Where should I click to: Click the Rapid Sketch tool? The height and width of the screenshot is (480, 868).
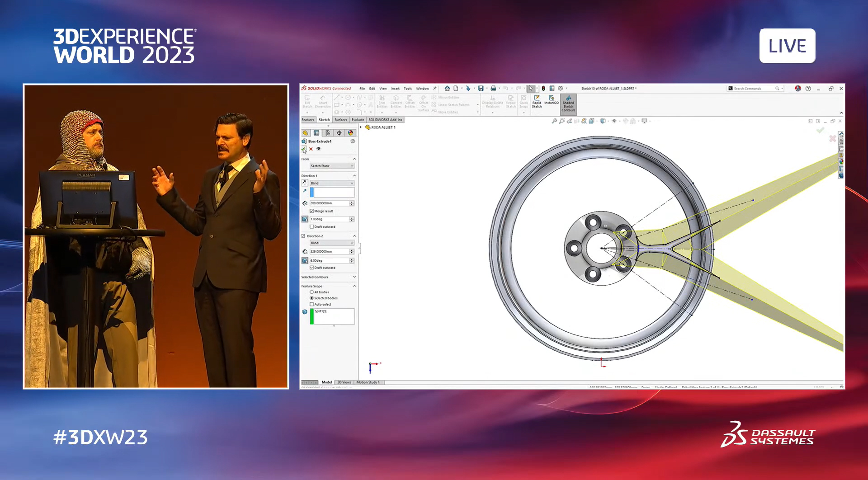537,101
